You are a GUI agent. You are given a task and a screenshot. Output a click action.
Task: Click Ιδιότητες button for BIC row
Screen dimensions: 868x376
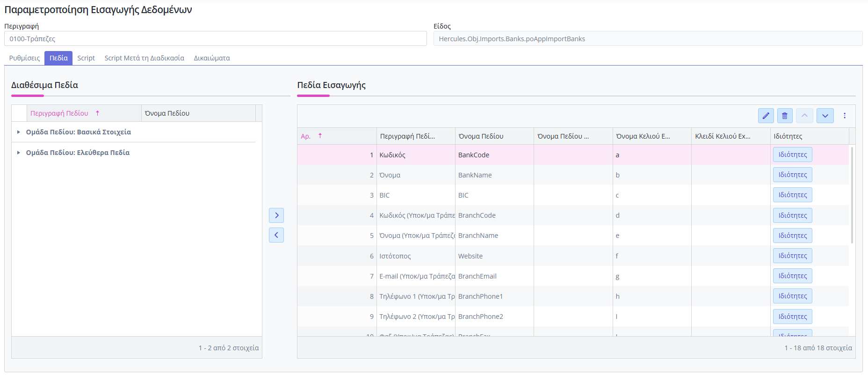tap(793, 195)
